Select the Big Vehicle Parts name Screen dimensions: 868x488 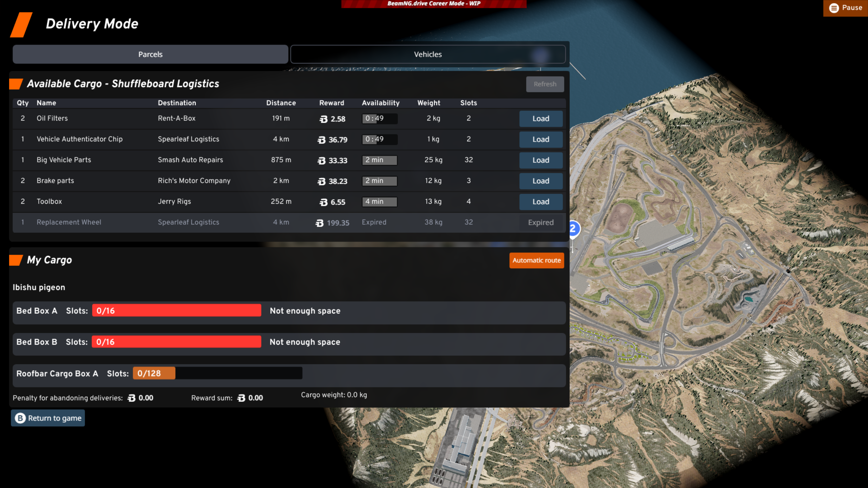(x=64, y=160)
